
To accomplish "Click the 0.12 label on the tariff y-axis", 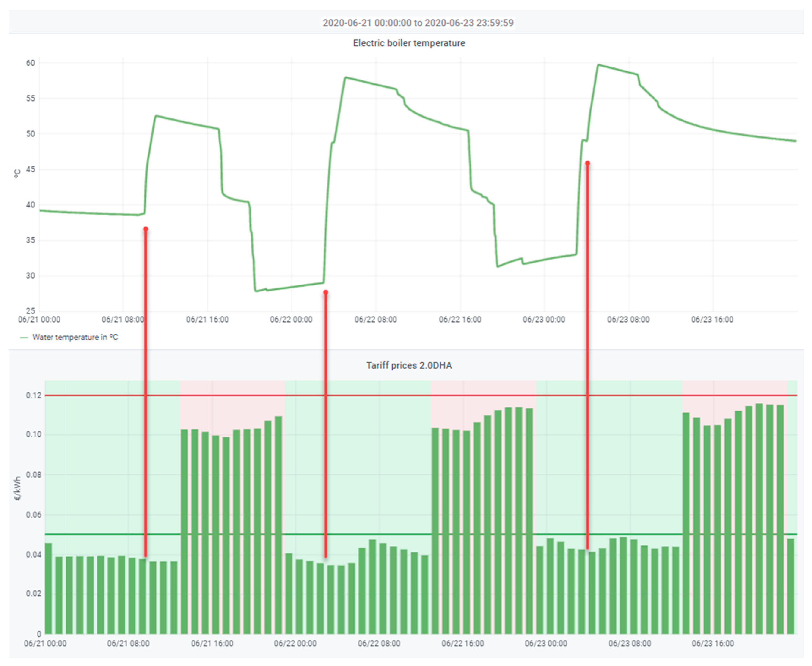I will (34, 396).
